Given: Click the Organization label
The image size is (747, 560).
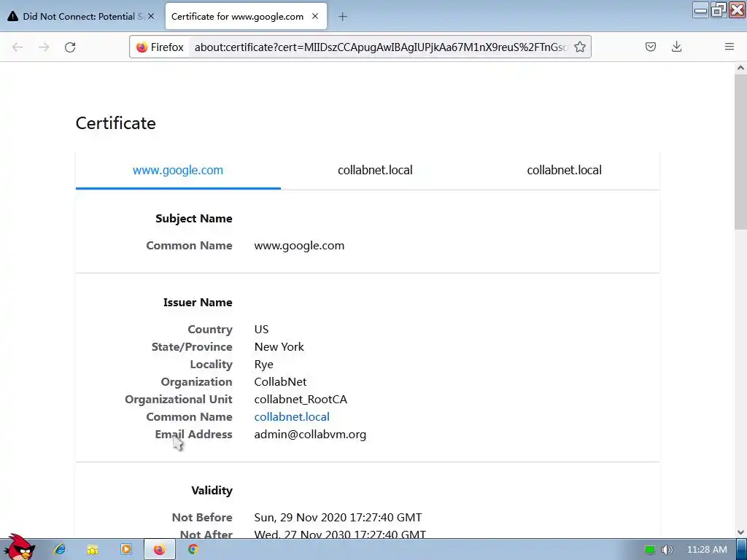Looking at the screenshot, I should pyautogui.click(x=196, y=382).
